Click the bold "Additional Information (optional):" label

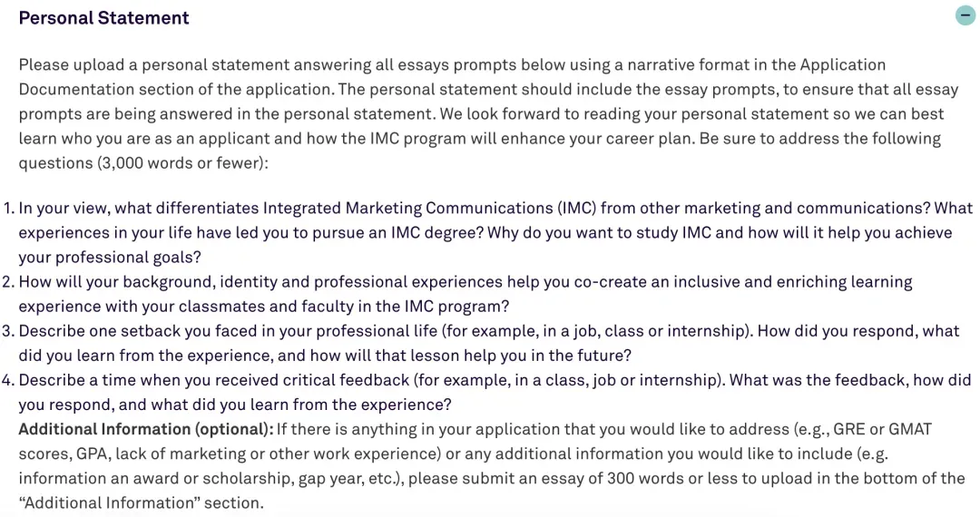(x=145, y=429)
